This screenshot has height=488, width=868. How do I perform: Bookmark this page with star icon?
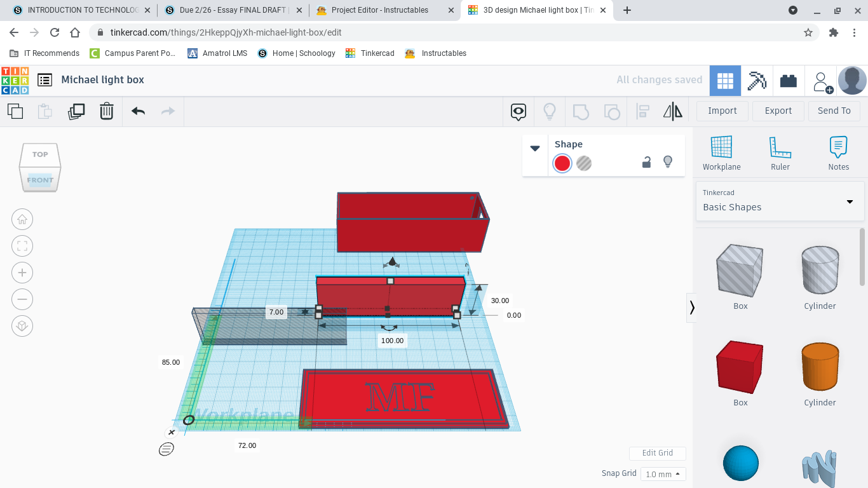(x=808, y=32)
